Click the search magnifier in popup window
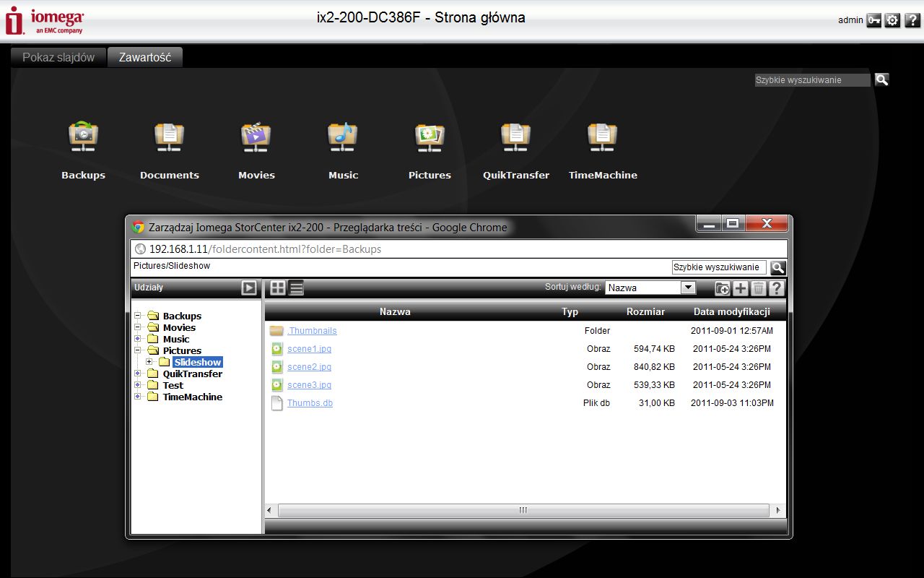Viewport: 924px width, 578px height. click(x=777, y=267)
